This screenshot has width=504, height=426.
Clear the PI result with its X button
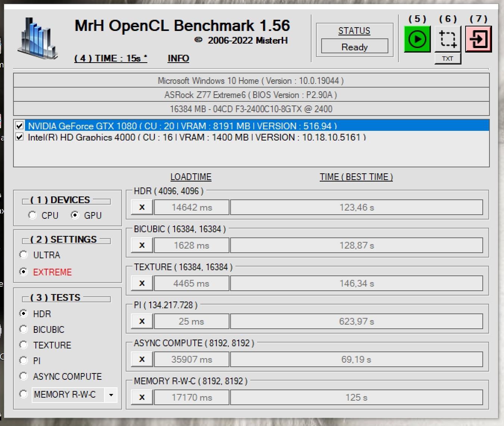coord(142,321)
